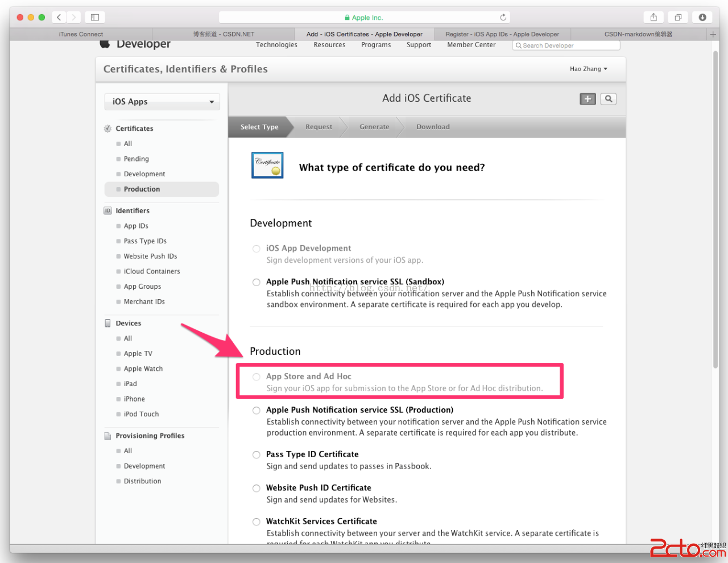Open Development certificates
Screen dimensions: 728x563
point(144,174)
